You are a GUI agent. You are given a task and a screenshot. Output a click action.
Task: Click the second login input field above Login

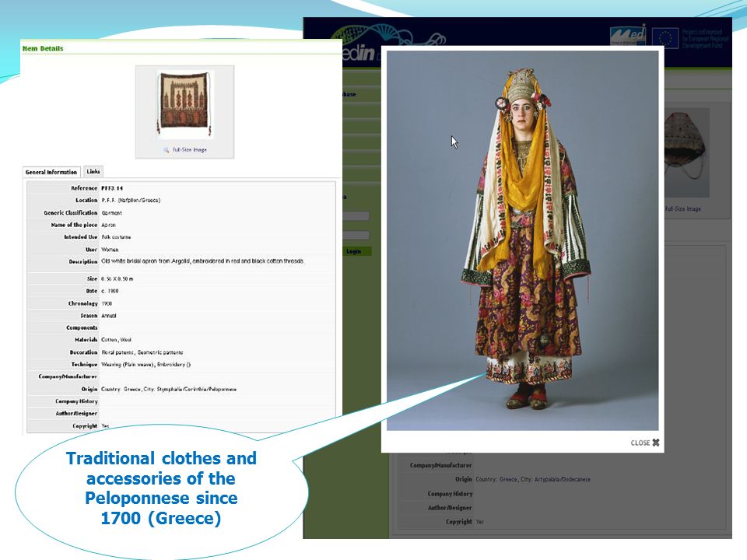tap(356, 235)
